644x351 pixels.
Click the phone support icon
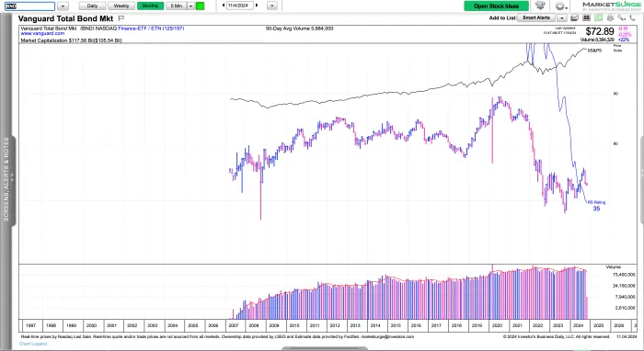[x=633, y=17]
